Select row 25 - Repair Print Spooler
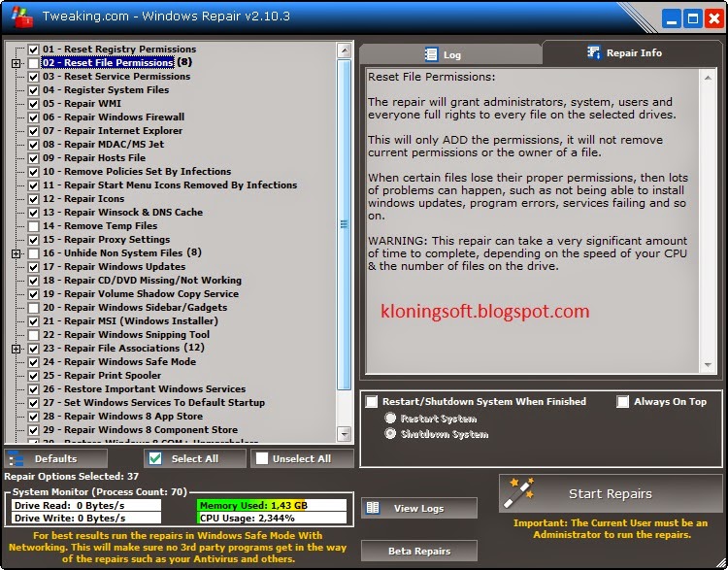728x570 pixels. point(102,376)
